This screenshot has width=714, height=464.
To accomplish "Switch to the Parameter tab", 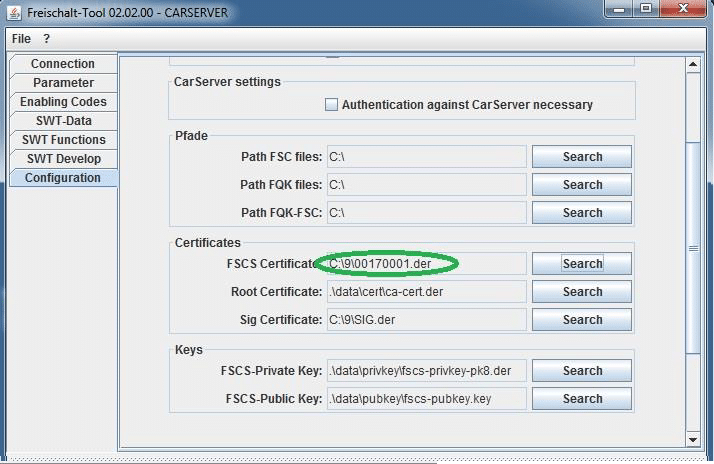I will pyautogui.click(x=62, y=83).
